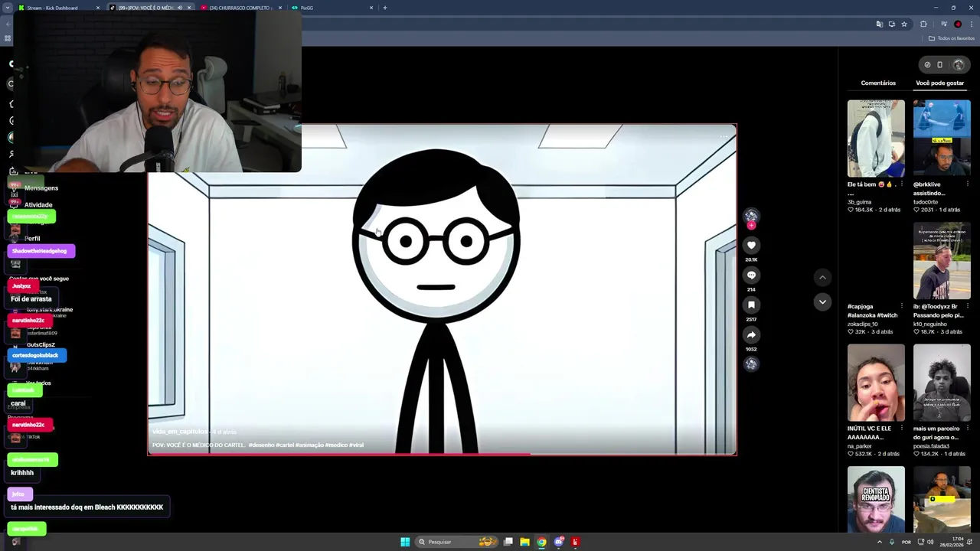
Task: Click the volume icon in system tray
Action: point(930,542)
